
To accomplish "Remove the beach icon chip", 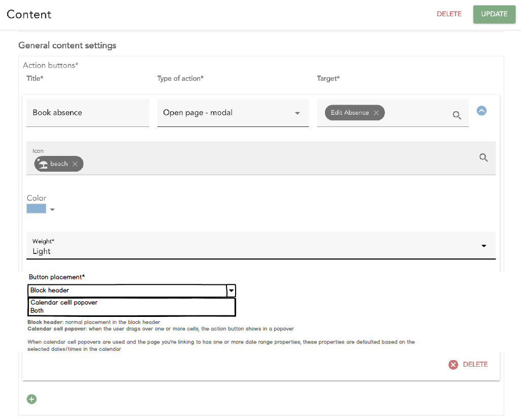I will click(75, 164).
